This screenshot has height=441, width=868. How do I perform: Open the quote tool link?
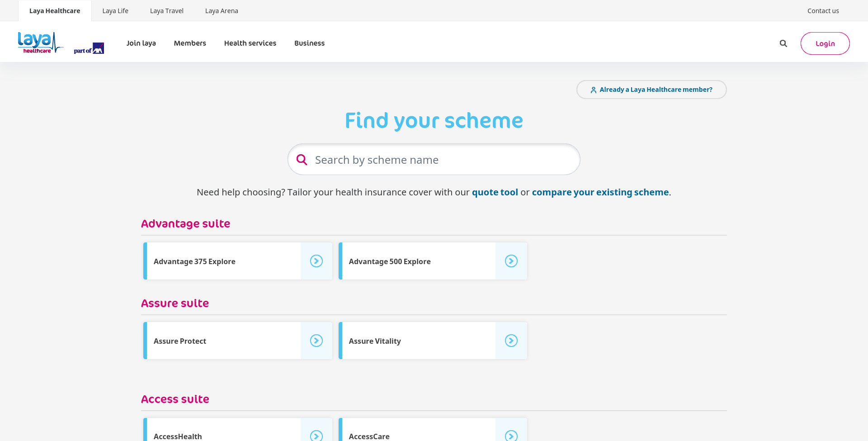(x=495, y=192)
